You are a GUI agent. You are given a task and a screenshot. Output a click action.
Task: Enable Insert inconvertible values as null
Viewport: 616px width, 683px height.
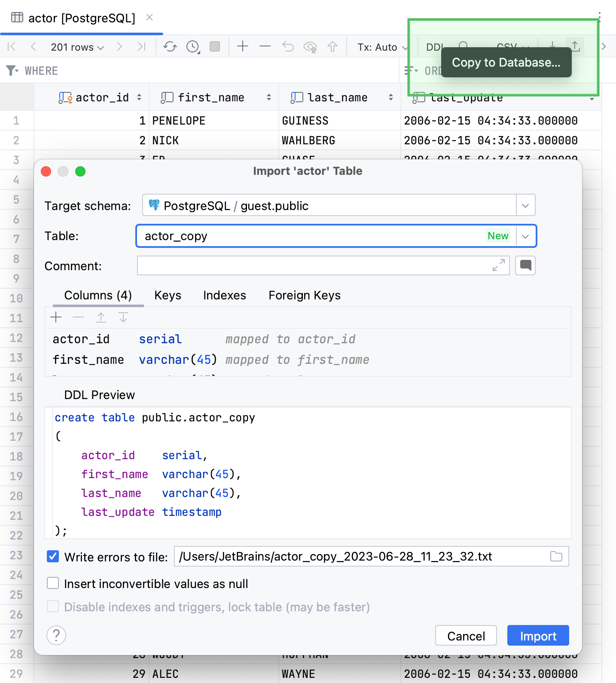click(x=53, y=583)
